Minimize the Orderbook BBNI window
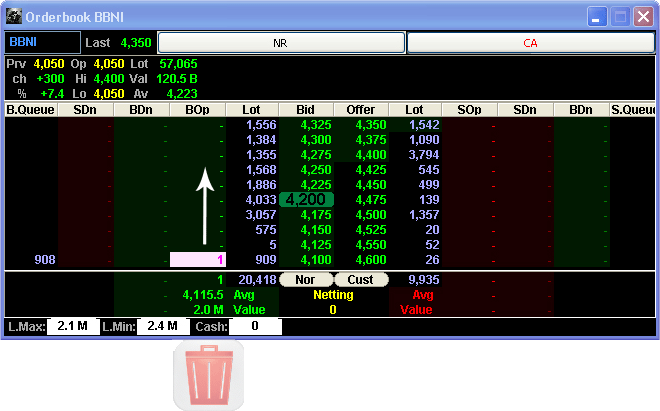The width and height of the screenshot is (660, 411). [597, 17]
